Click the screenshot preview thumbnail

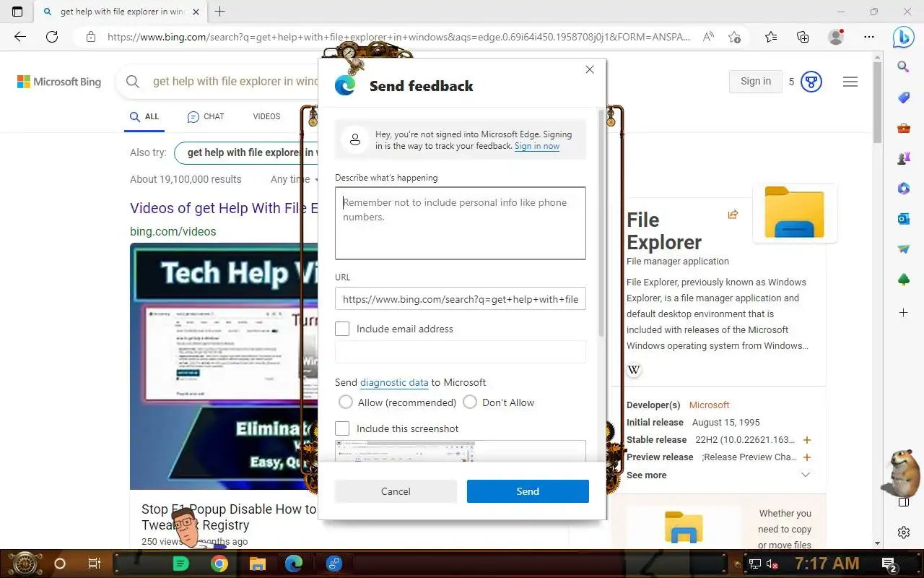(x=461, y=451)
